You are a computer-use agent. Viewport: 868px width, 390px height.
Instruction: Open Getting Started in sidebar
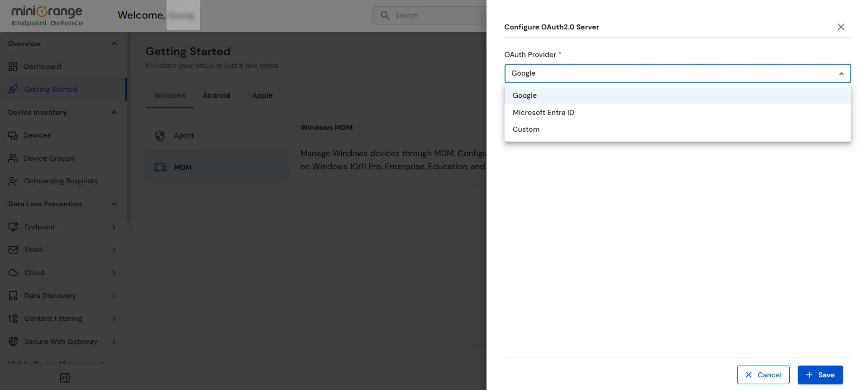pos(62,90)
